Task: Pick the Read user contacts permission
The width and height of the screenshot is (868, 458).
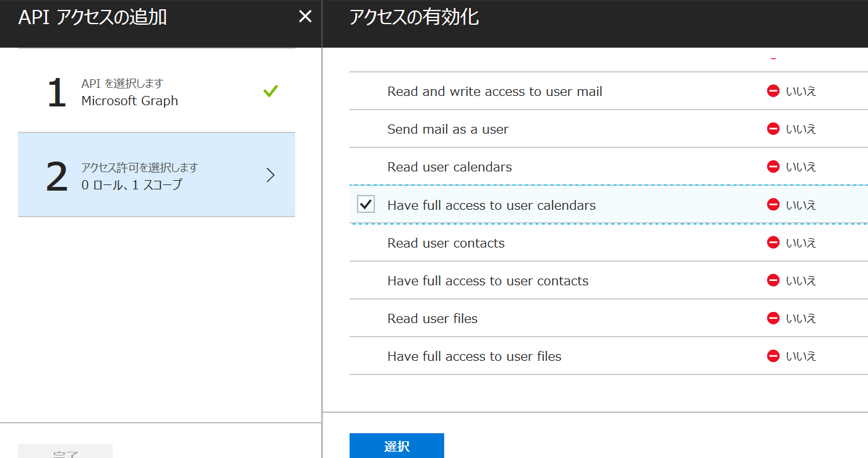Action: tap(446, 243)
